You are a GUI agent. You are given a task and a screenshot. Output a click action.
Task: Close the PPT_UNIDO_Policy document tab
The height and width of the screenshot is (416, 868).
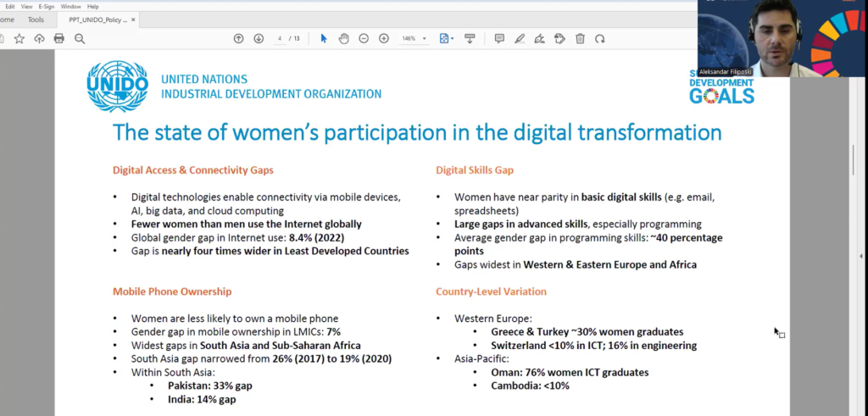[x=134, y=19]
